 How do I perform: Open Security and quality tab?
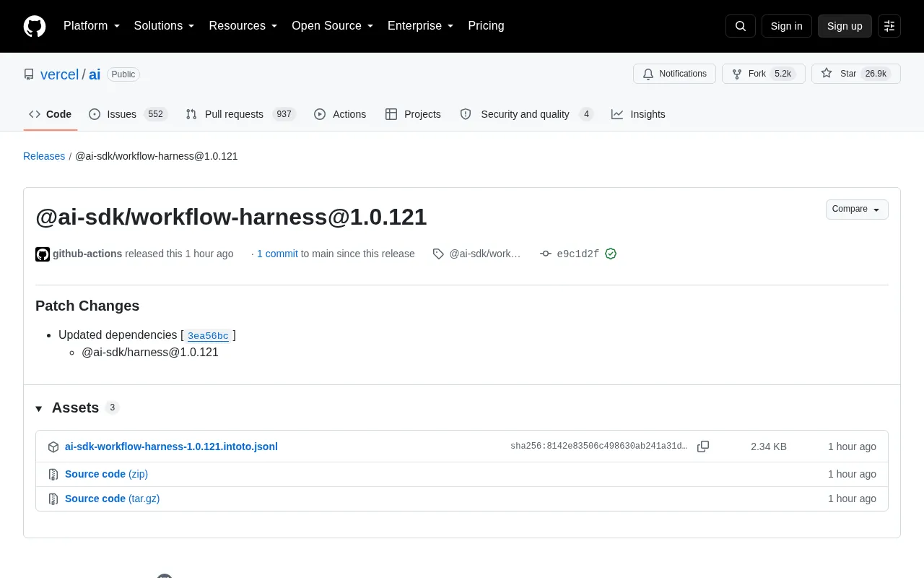tap(526, 114)
